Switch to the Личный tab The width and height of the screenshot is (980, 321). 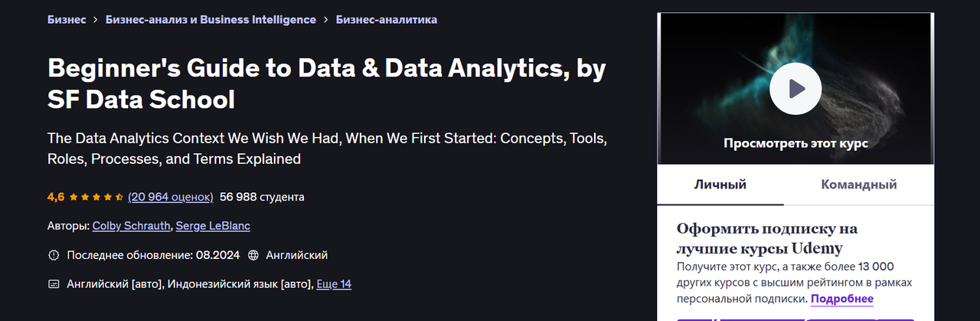720,185
